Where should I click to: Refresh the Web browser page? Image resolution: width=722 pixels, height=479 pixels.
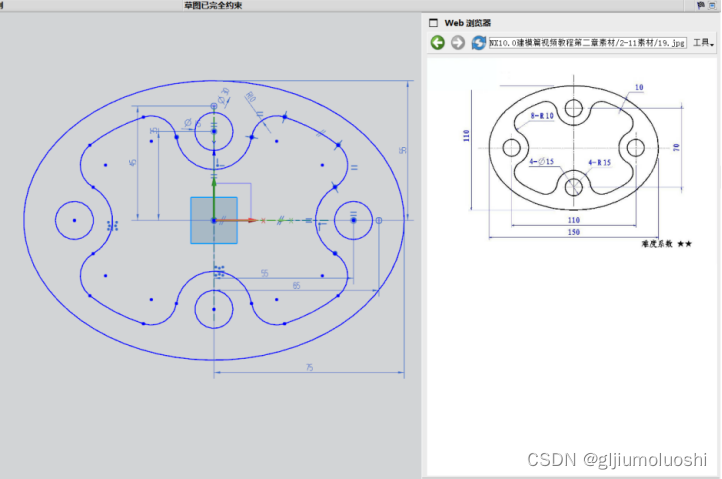(478, 43)
